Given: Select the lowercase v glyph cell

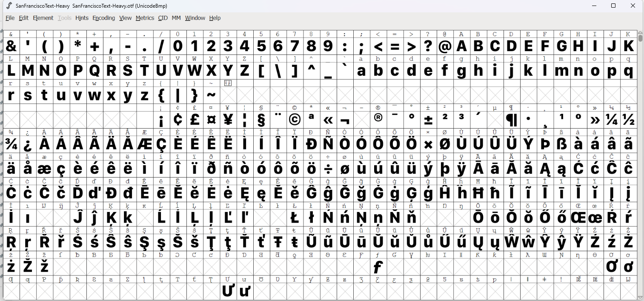Looking at the screenshot, I should (x=77, y=95).
